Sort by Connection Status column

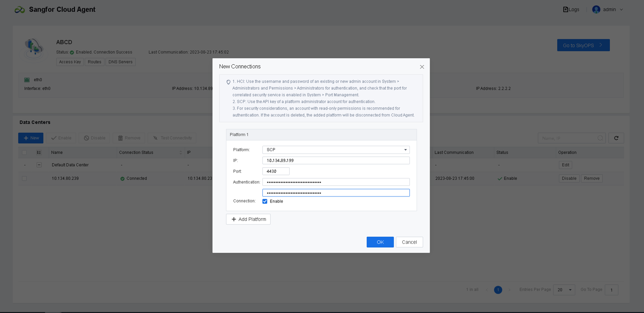181,152
